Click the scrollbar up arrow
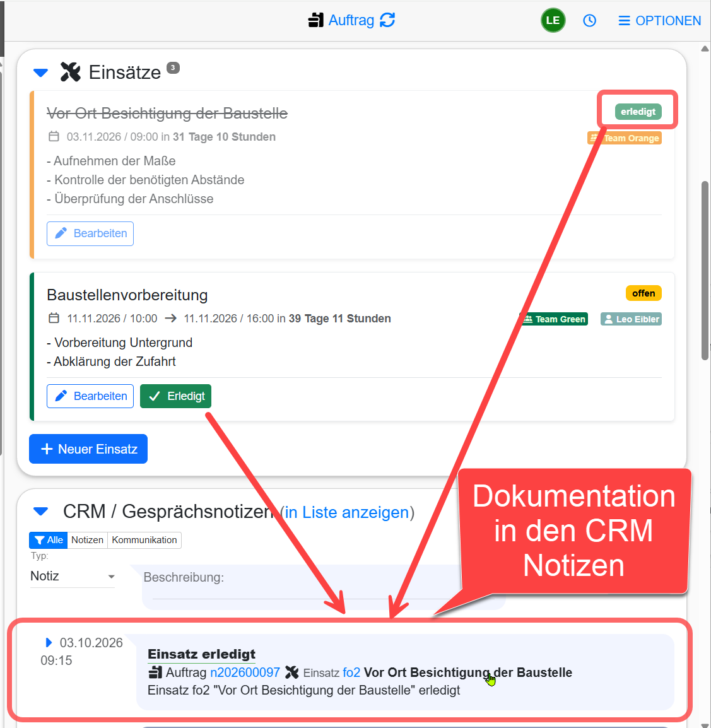The image size is (711, 728). point(705,49)
